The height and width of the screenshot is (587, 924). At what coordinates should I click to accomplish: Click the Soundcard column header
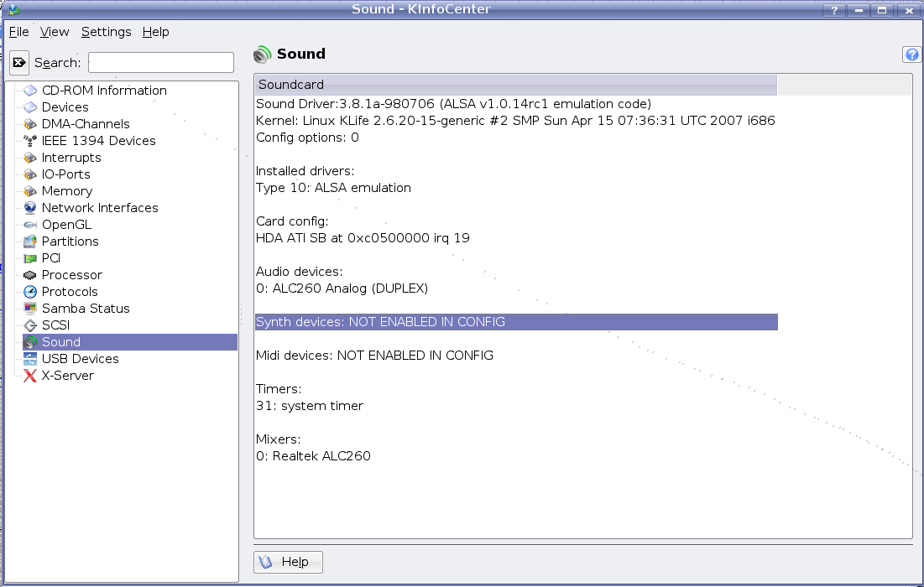[x=515, y=85]
